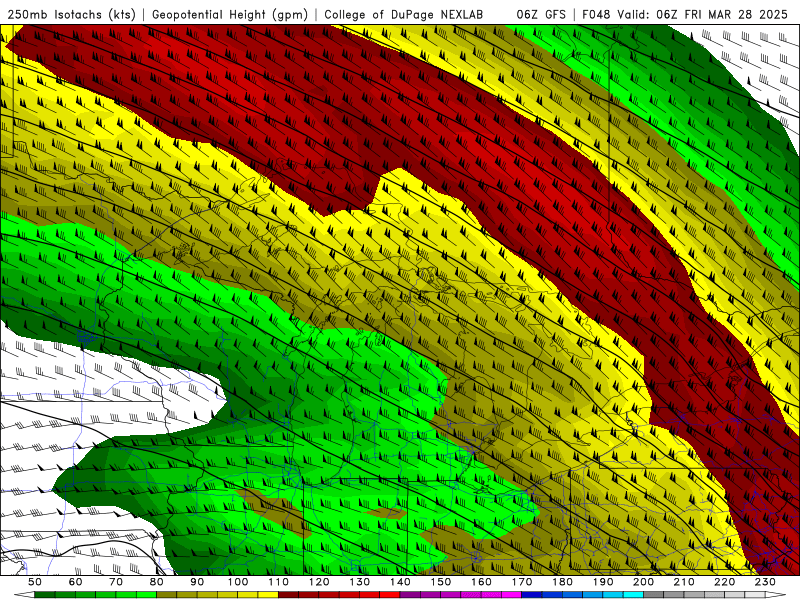Click the 110 kts colorbar label
Viewport: 800px width, 600px height.
click(x=279, y=582)
